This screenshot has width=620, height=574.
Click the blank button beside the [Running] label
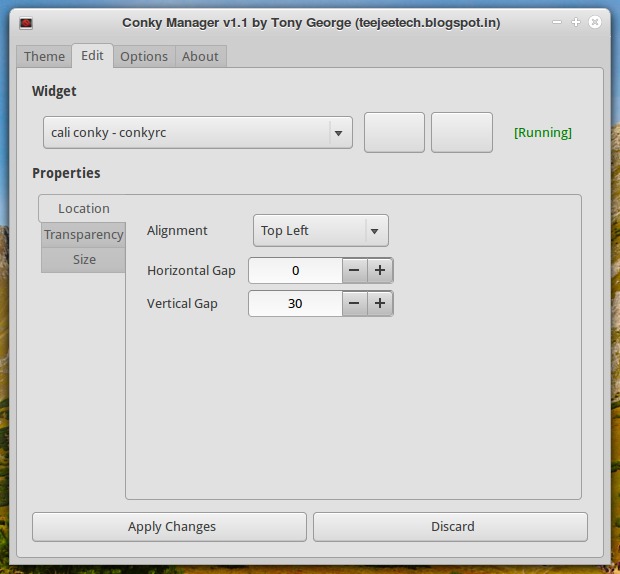462,132
